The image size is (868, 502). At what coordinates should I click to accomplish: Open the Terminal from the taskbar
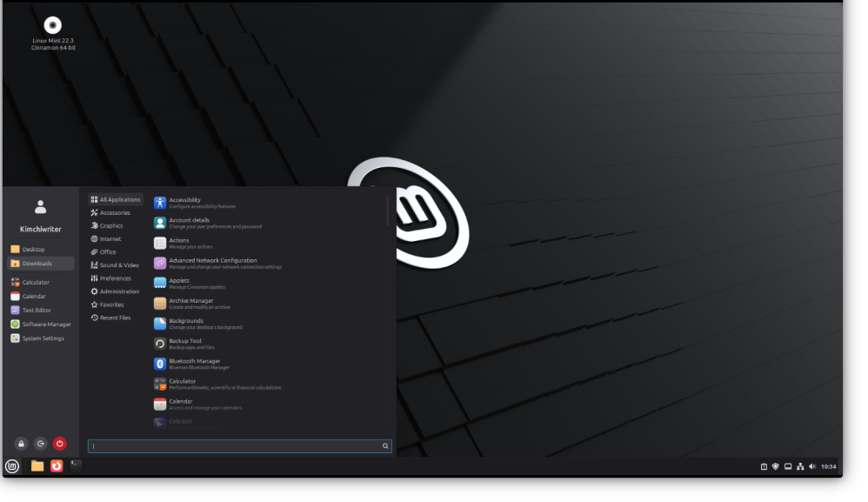(x=76, y=466)
